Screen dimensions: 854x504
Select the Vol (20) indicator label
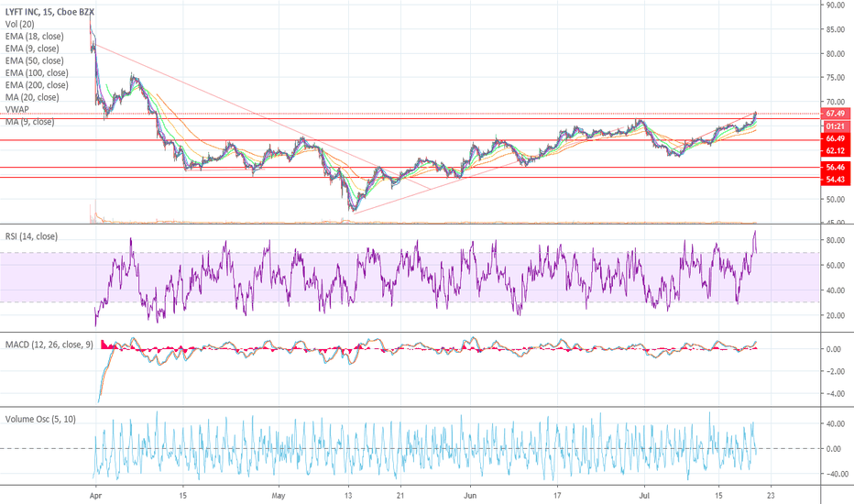(x=19, y=24)
